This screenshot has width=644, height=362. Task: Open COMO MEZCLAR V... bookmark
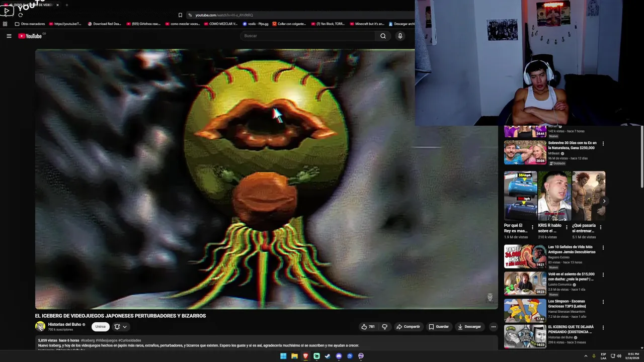[x=219, y=24]
